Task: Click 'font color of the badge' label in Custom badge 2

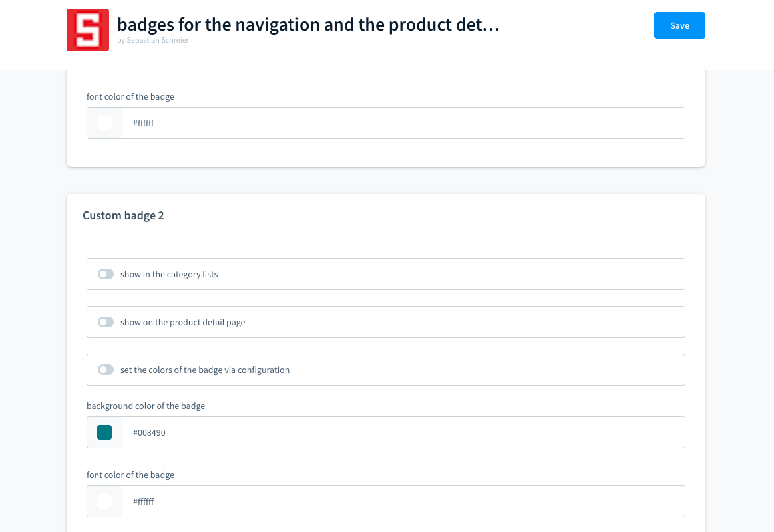Action: 130,475
